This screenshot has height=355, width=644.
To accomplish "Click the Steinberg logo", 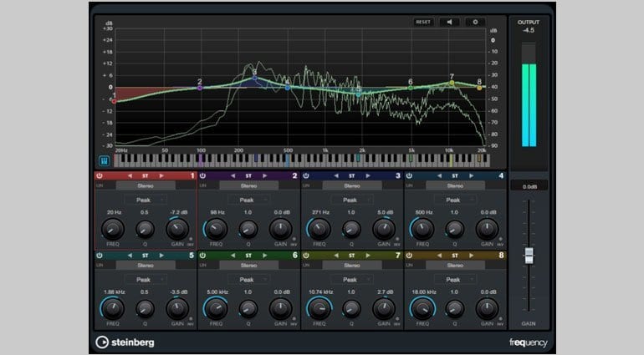I will pyautogui.click(x=125, y=342).
